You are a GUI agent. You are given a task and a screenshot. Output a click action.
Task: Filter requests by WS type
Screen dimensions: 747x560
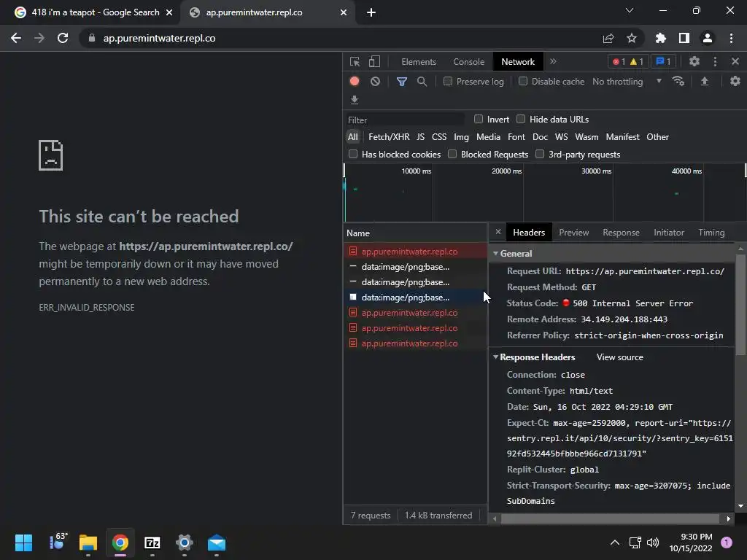(x=561, y=136)
